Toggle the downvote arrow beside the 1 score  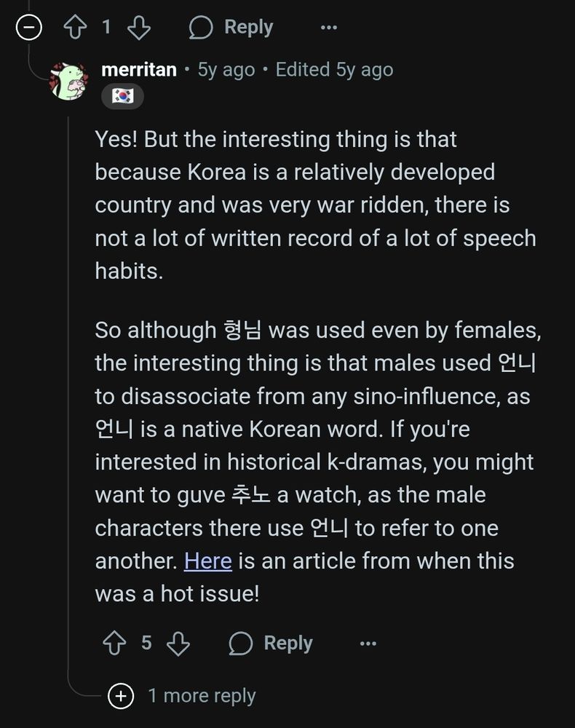pyautogui.click(x=138, y=26)
